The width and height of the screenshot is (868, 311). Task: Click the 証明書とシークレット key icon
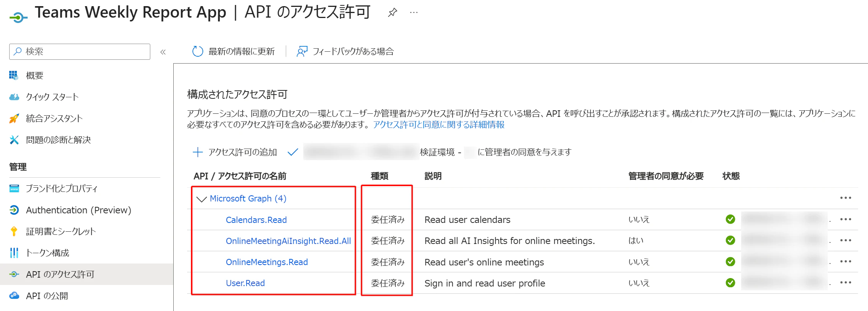(14, 231)
